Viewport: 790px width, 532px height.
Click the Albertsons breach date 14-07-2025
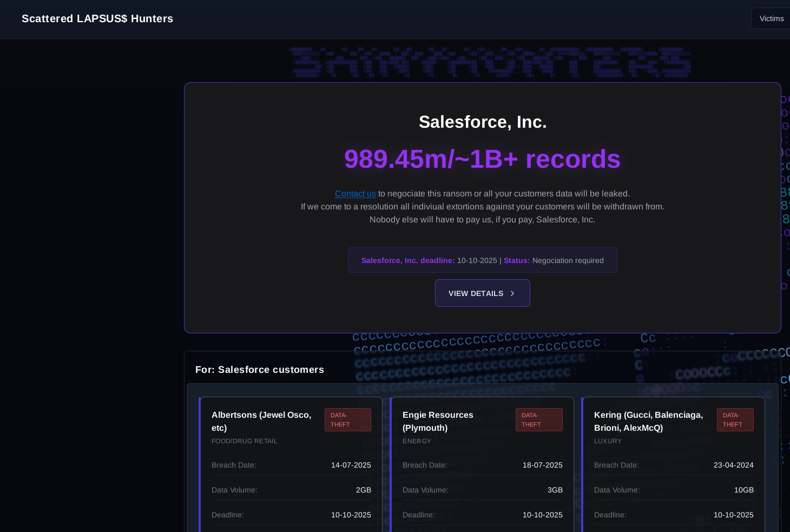coord(351,465)
